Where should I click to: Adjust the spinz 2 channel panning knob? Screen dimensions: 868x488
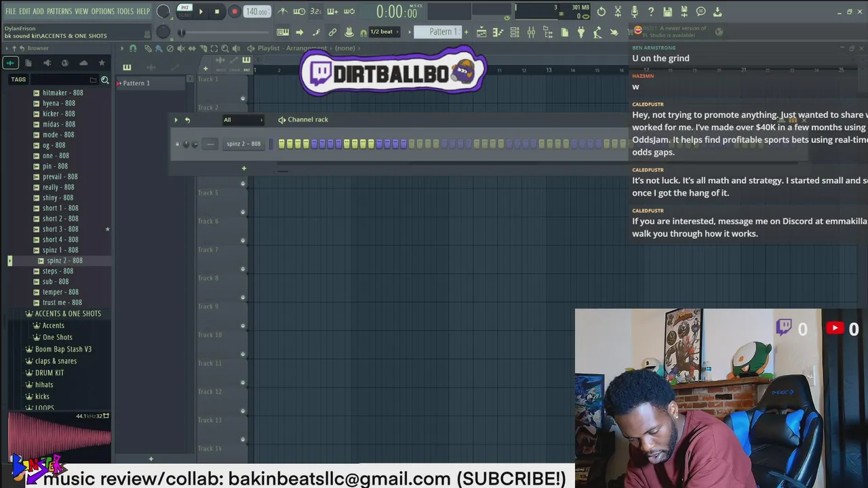click(x=186, y=144)
